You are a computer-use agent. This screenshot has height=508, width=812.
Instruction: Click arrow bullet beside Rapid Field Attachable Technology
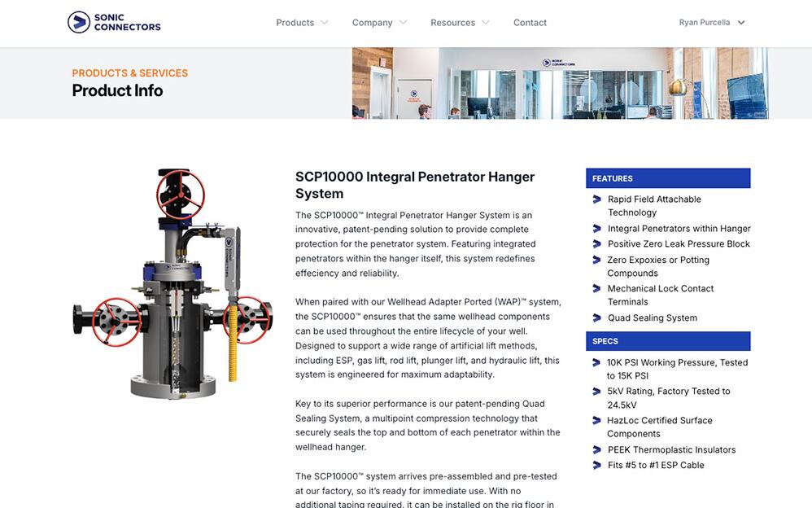click(596, 199)
